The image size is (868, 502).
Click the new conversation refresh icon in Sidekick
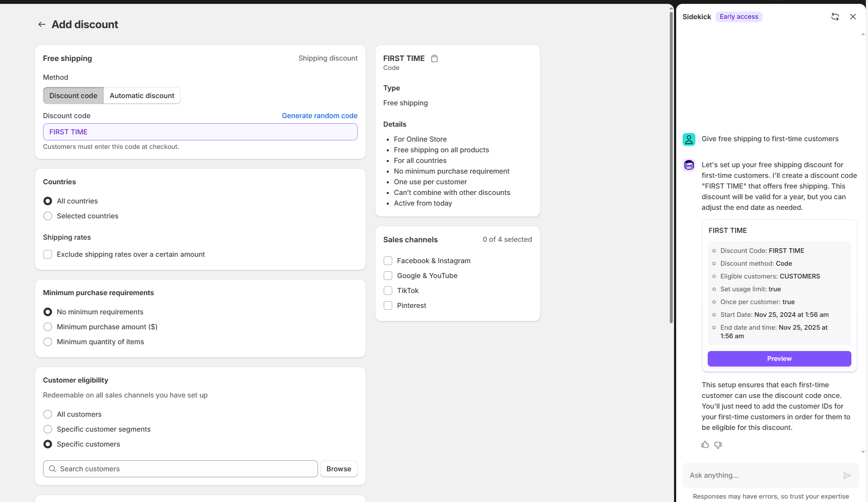835,17
